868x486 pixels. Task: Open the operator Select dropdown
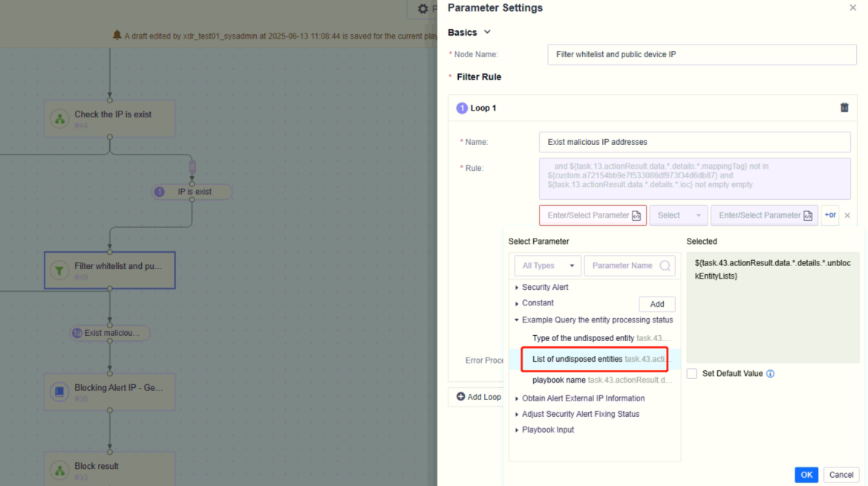pos(678,216)
